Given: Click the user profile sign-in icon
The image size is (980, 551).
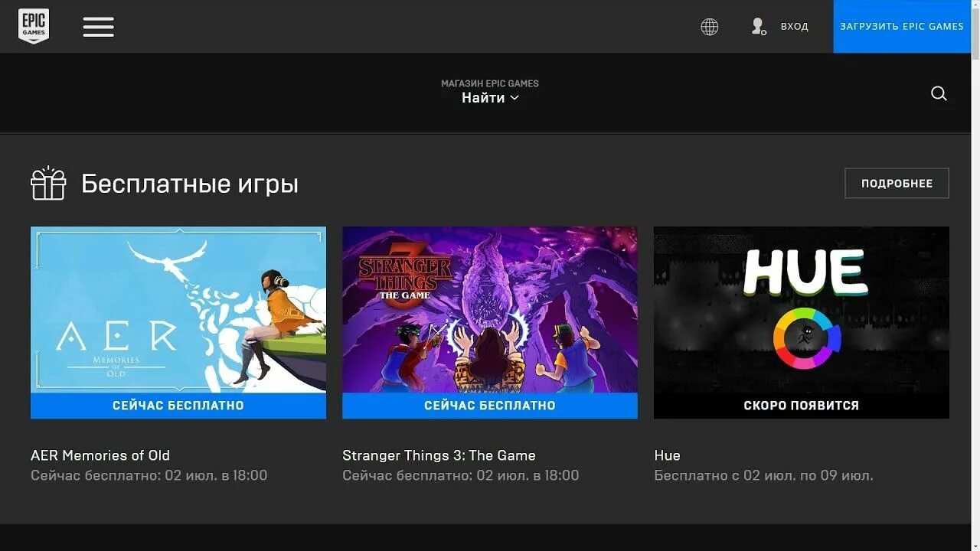Looking at the screenshot, I should (x=758, y=27).
